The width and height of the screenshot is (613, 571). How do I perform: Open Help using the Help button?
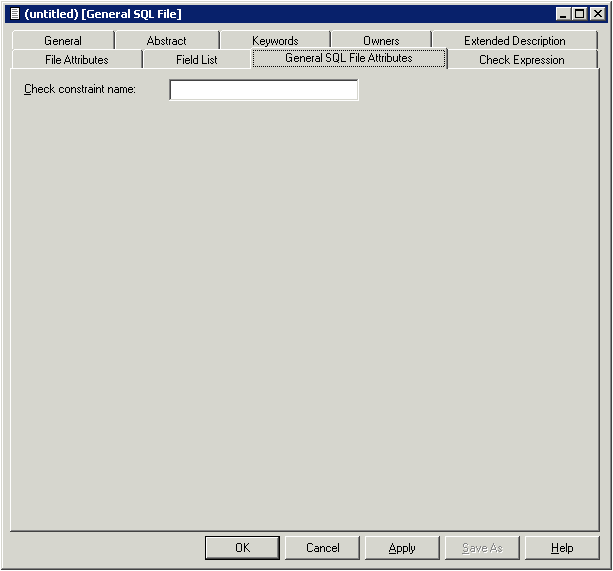(562, 548)
